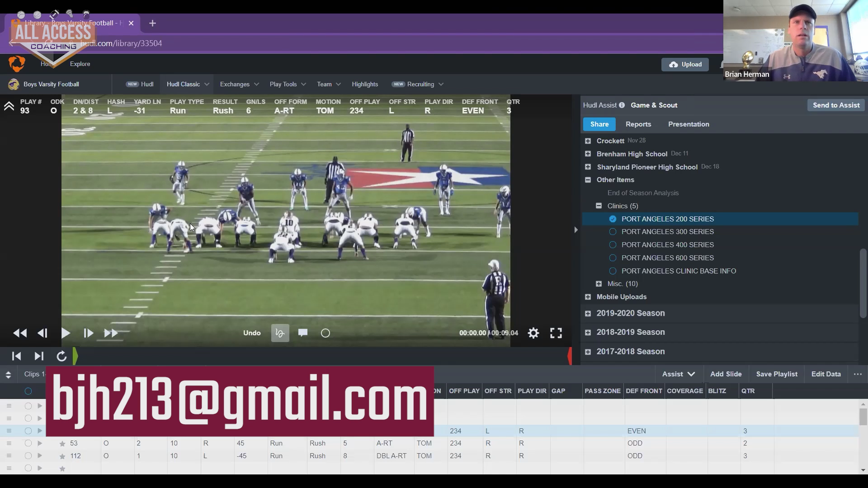Favorite play 53 with star
Screen dimensions: 868x488
pyautogui.click(x=62, y=444)
